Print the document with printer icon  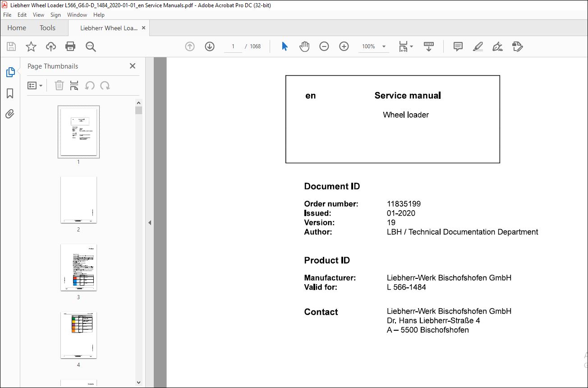70,46
